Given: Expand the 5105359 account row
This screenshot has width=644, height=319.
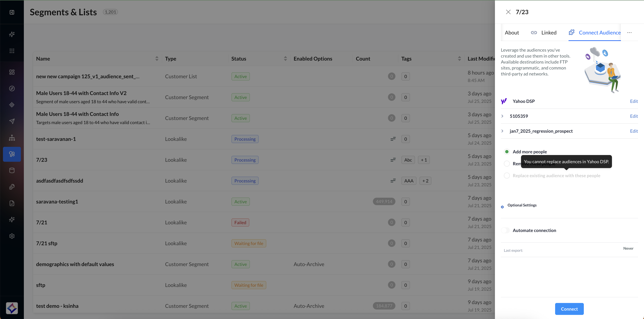Looking at the screenshot, I should [x=502, y=116].
